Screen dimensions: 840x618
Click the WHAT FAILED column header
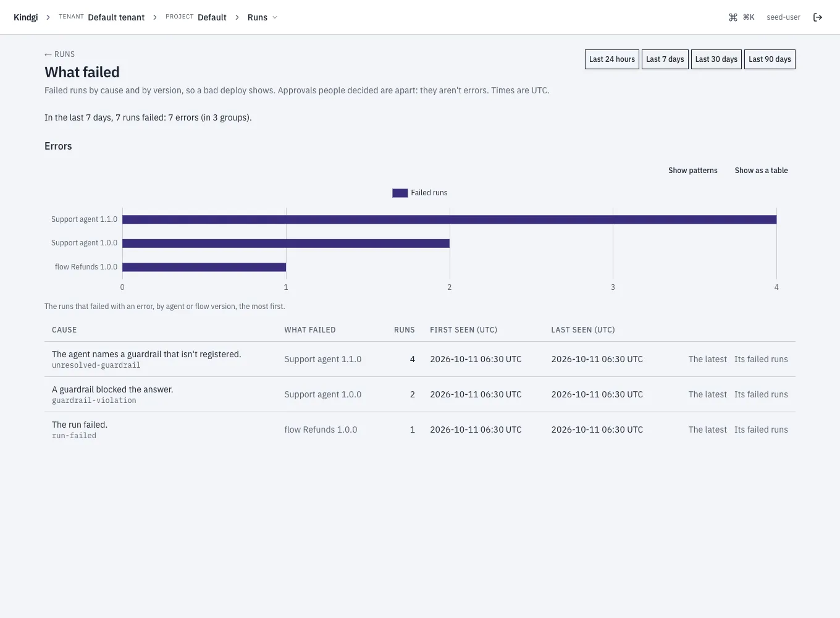(310, 330)
